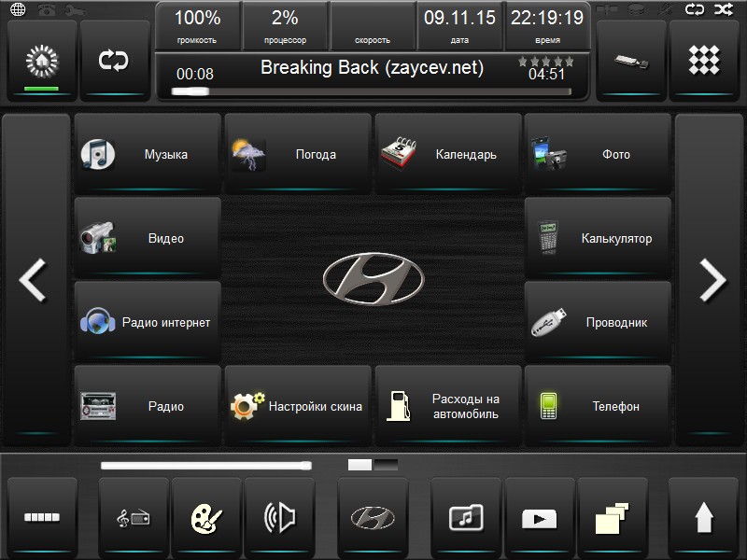The height and width of the screenshot is (560, 747).
Task: Click the storm cloud weather icon
Action: [x=247, y=154]
